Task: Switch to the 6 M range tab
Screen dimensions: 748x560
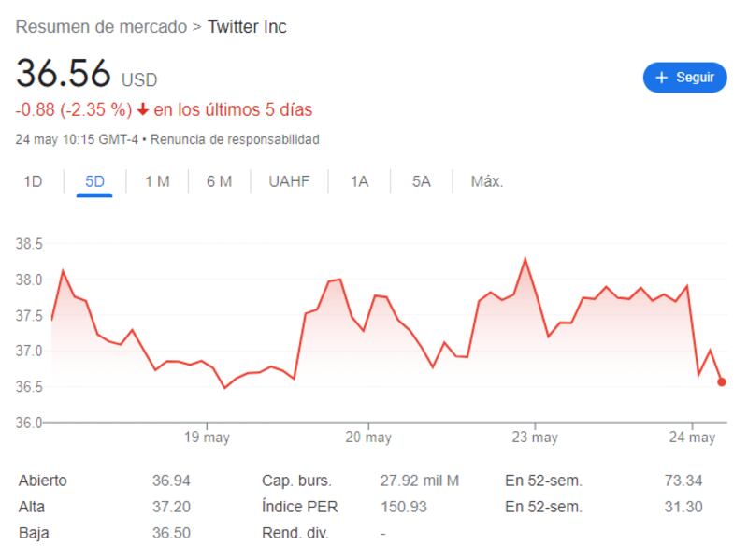Action: (x=219, y=181)
